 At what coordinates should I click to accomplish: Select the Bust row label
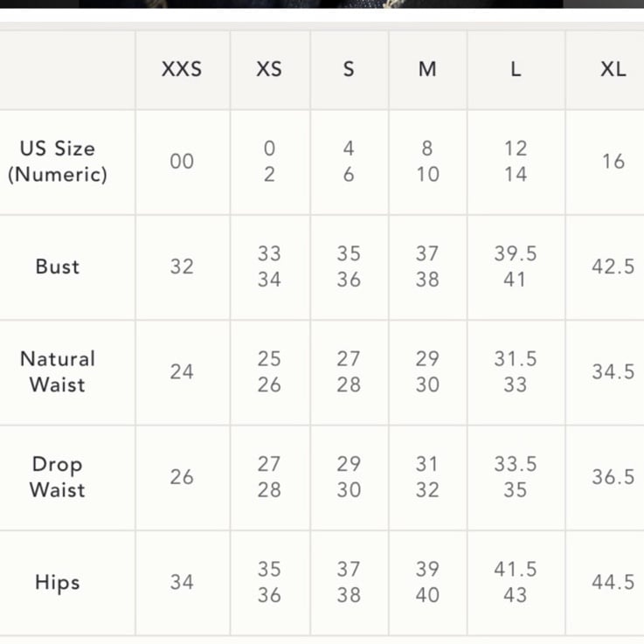tap(58, 267)
